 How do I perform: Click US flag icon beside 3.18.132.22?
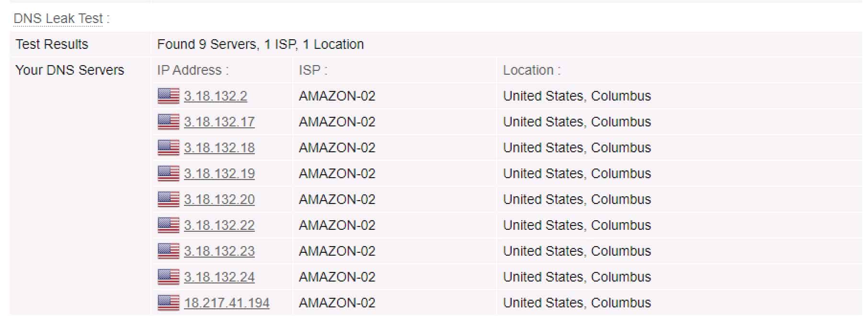click(169, 225)
